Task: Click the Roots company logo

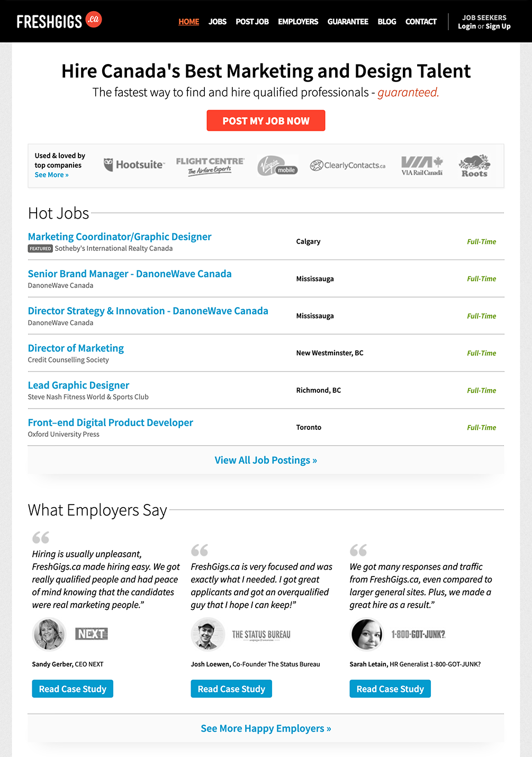Action: pyautogui.click(x=474, y=166)
